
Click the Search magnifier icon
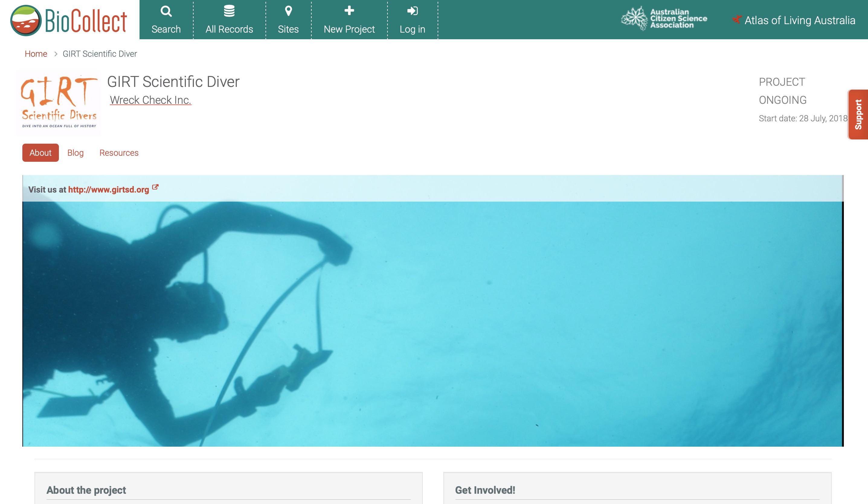pyautogui.click(x=166, y=11)
